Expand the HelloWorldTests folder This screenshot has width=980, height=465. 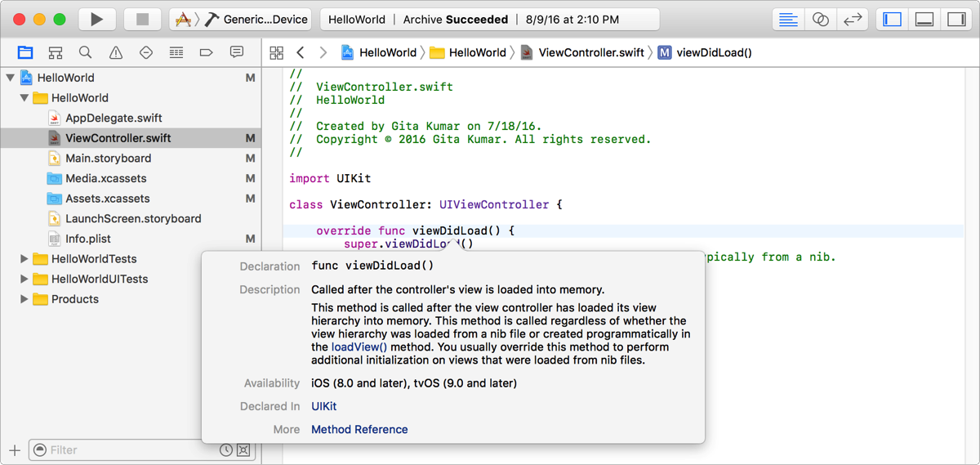pyautogui.click(x=24, y=259)
